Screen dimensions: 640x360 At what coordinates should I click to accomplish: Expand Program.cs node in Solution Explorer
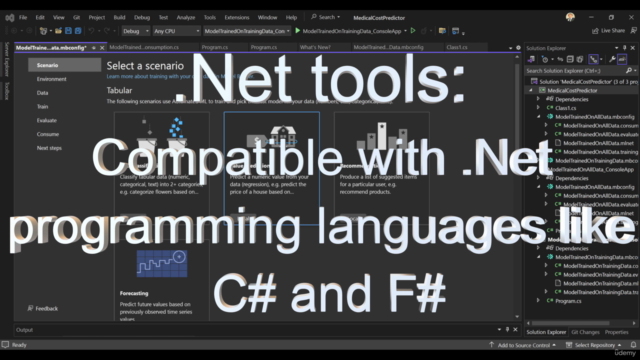pos(538,300)
